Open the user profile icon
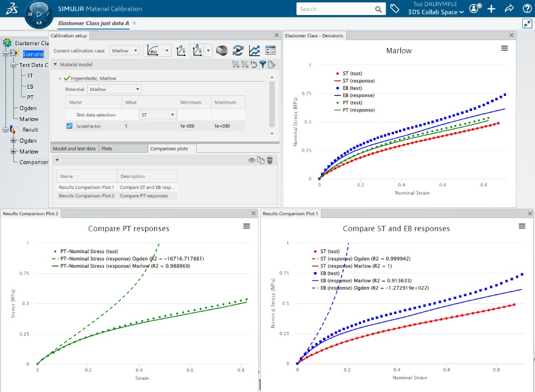This screenshot has height=392, width=535. click(475, 8)
